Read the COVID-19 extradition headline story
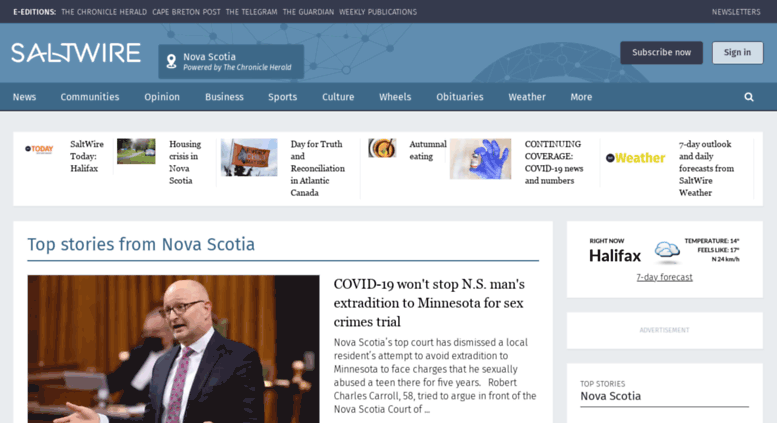The height and width of the screenshot is (423, 777). point(429,303)
